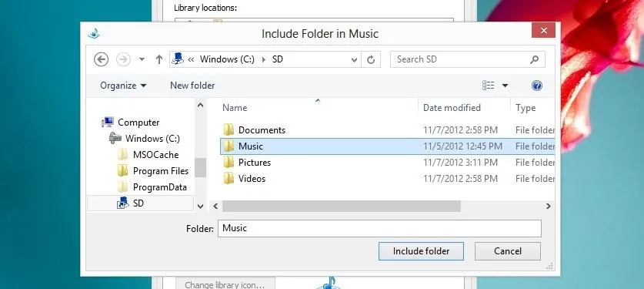Viewport: 644px width, 289px height.
Task: Open the view options dropdown arrow
Action: coord(506,86)
